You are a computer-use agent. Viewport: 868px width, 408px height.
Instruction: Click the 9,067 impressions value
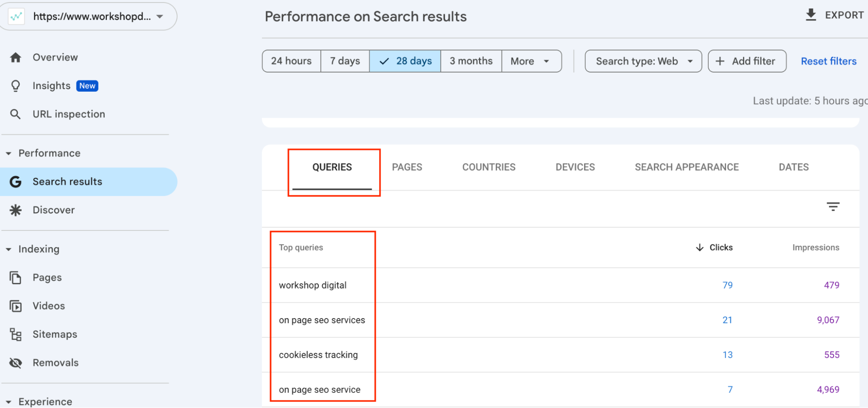(x=828, y=320)
